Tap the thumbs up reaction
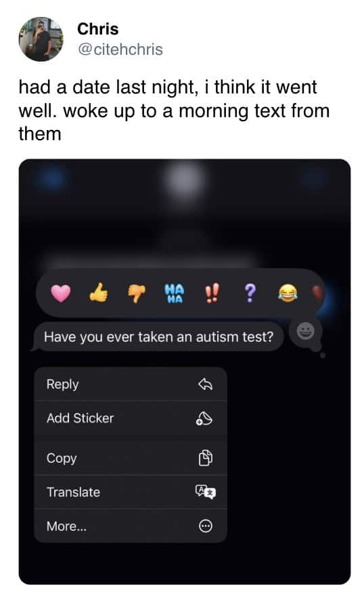Screen dimensions: 364x604 [x=99, y=293]
